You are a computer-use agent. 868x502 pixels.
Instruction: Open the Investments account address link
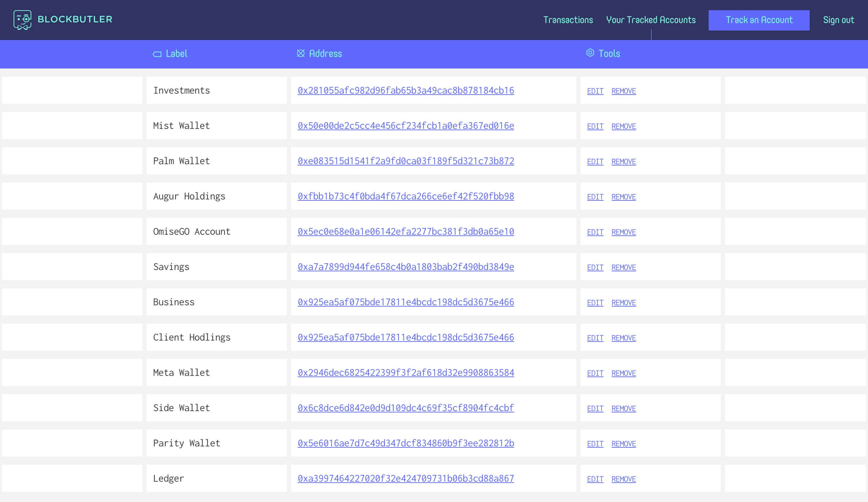point(406,91)
